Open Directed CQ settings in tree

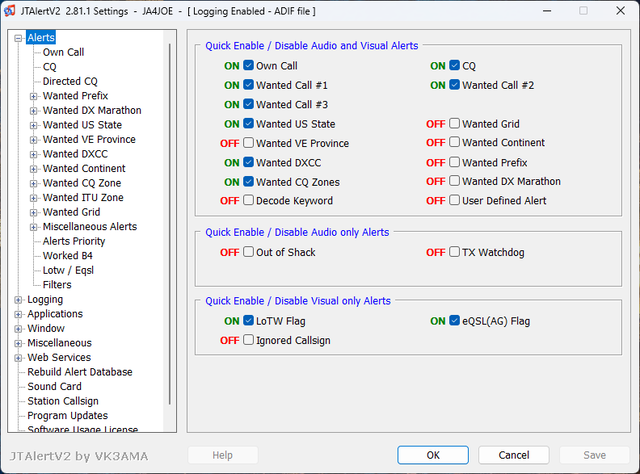point(70,81)
